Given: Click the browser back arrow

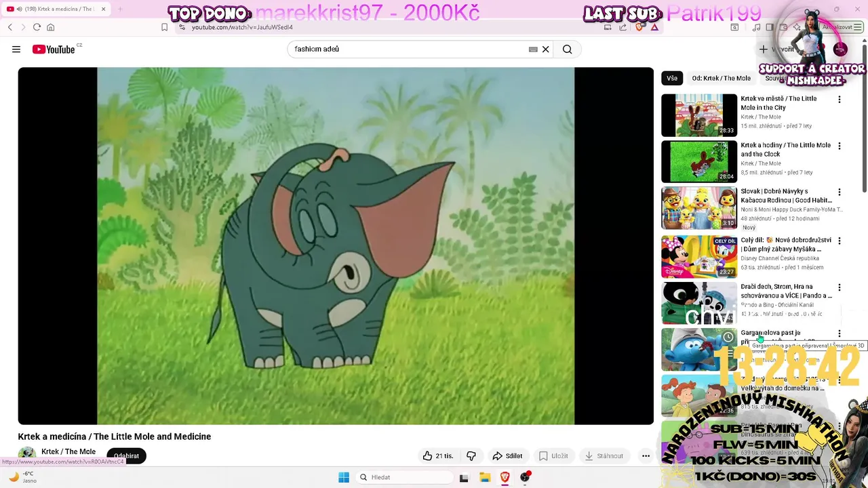Looking at the screenshot, I should point(10,27).
